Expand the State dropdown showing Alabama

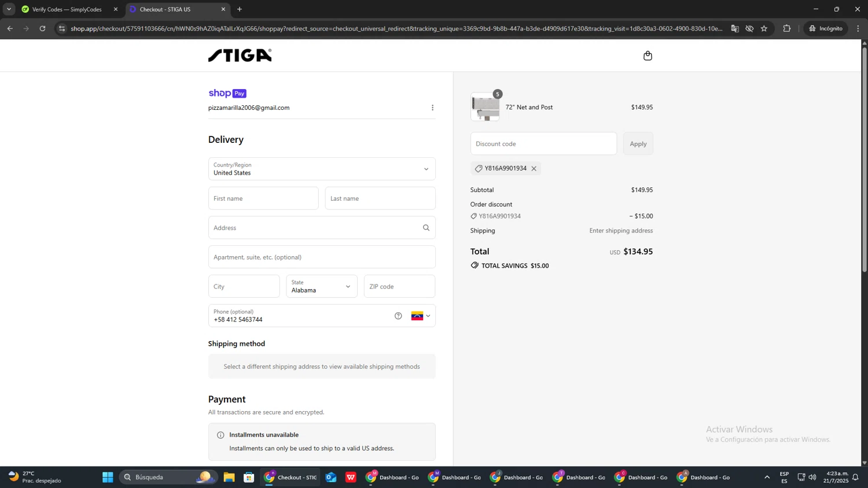coord(322,286)
